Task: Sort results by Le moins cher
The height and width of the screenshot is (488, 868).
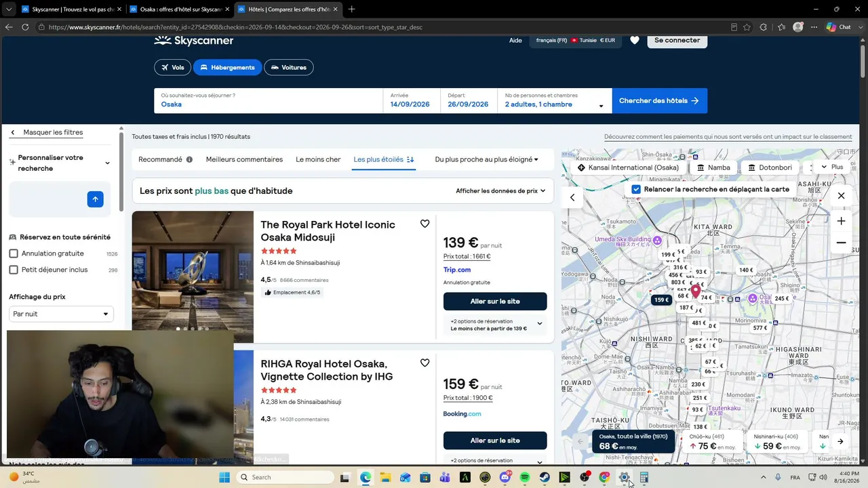Action: [x=318, y=160]
